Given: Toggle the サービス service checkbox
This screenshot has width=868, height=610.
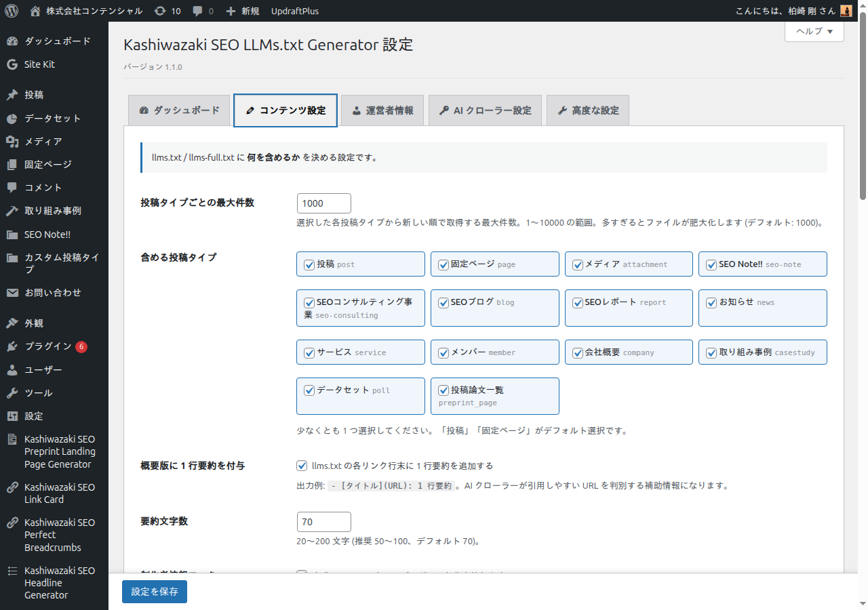Looking at the screenshot, I should coord(309,352).
